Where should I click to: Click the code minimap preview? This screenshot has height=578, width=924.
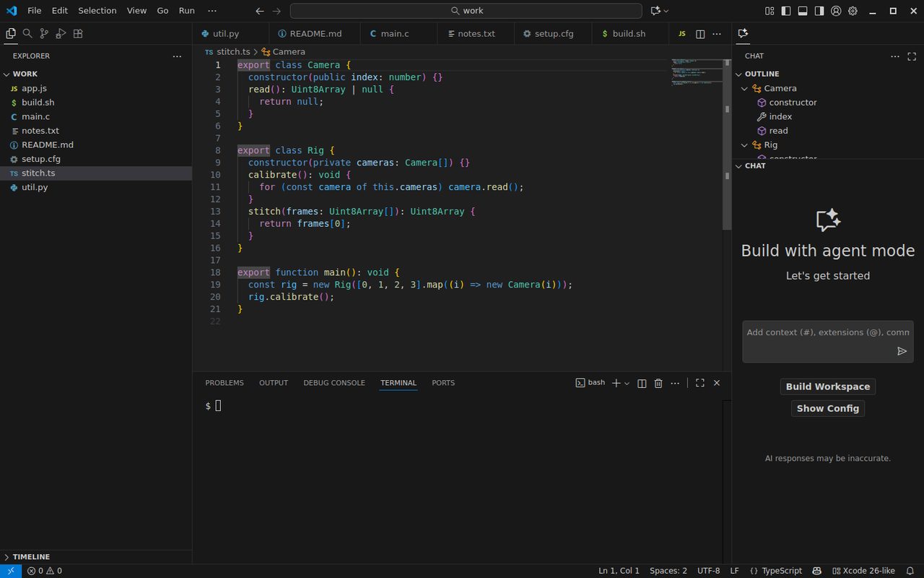point(696,72)
